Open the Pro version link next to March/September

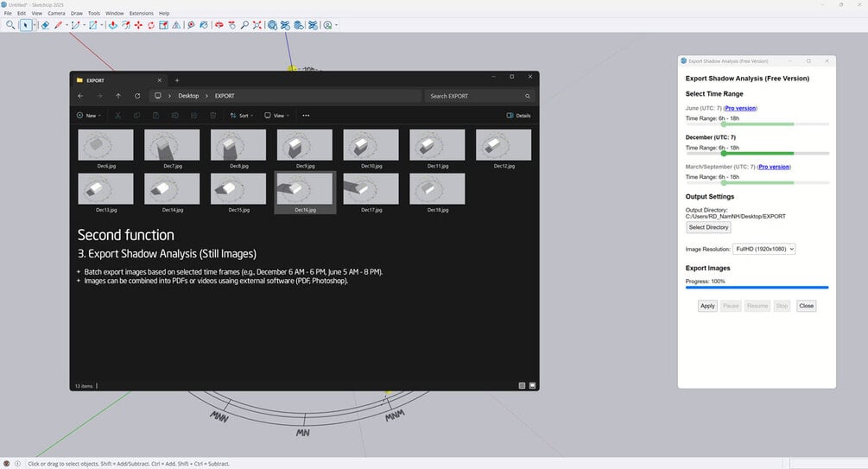774,167
